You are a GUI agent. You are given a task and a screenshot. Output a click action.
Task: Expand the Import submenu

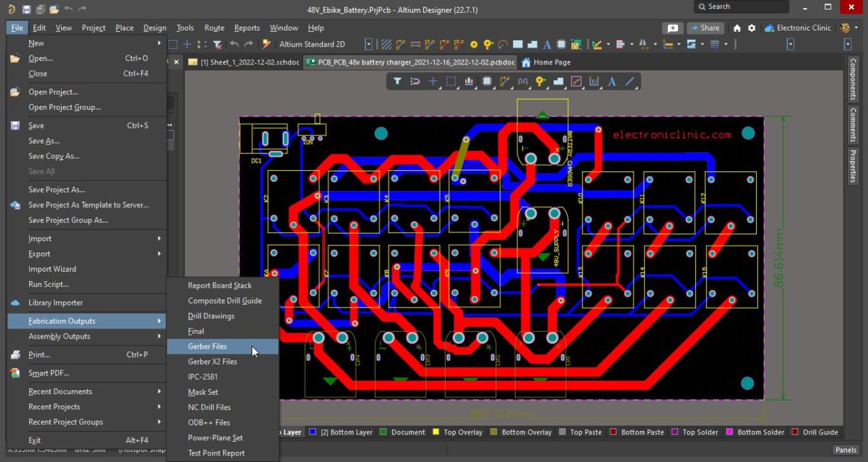coord(86,238)
